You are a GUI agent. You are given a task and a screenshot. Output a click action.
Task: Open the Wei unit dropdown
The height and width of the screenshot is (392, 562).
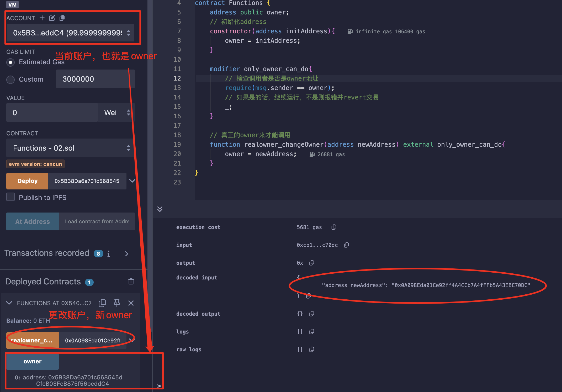[116, 113]
